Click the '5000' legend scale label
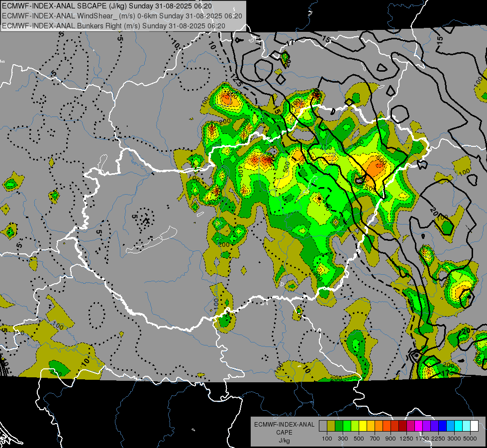This screenshot has width=487, height=448. [x=470, y=439]
